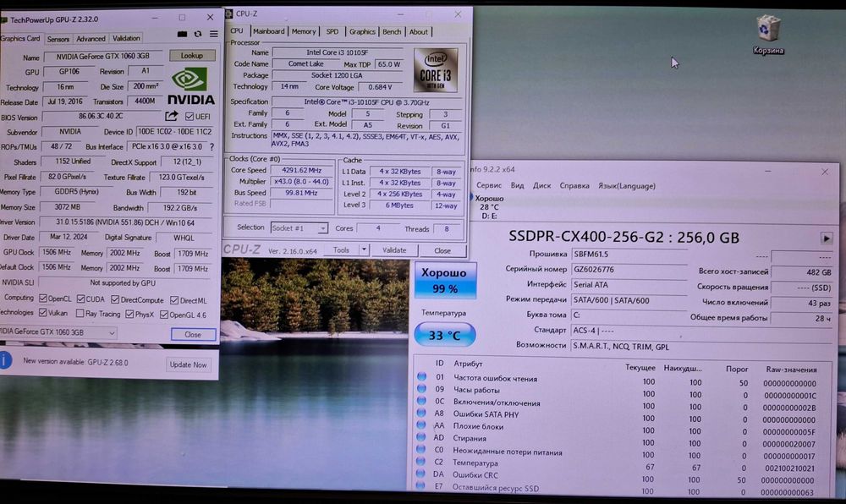846x504 pixels.
Task: Click the GPU-Z refresh icon
Action: [x=198, y=34]
